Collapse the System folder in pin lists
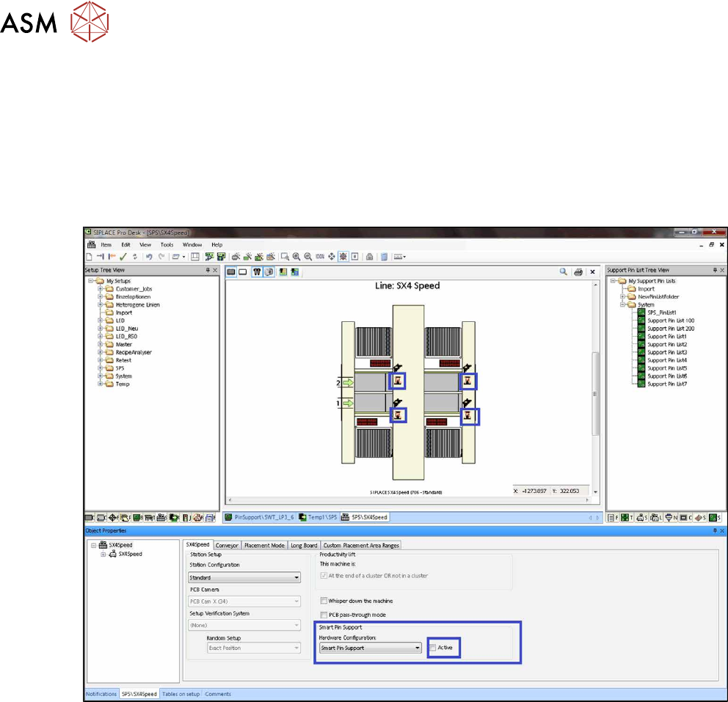 point(622,304)
